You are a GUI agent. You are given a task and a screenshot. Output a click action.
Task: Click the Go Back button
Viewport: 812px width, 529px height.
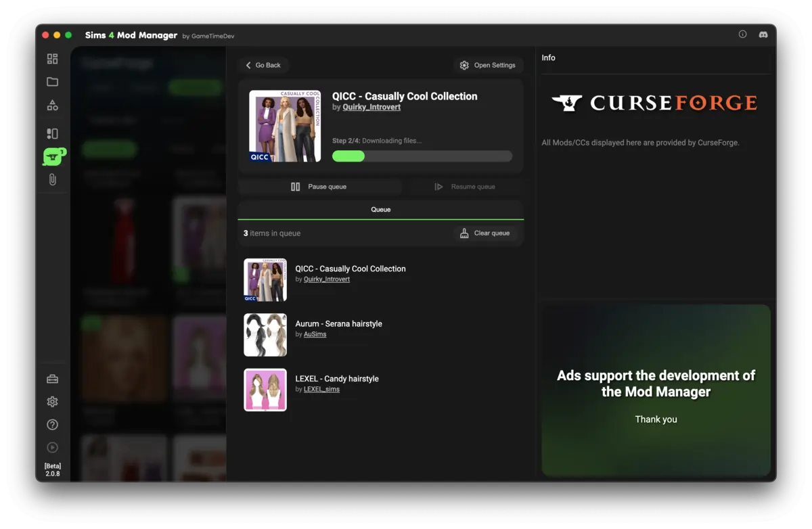pos(263,65)
